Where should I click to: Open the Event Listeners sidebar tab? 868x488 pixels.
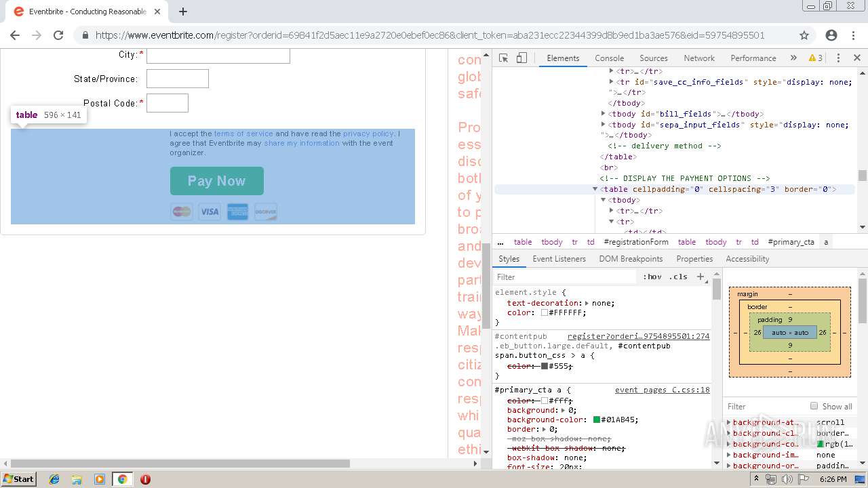point(559,259)
